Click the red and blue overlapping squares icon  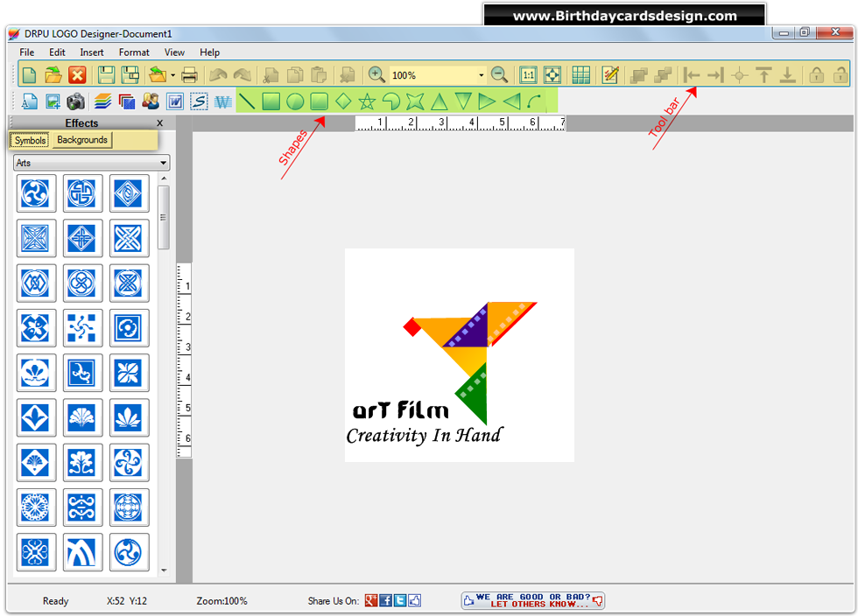pyautogui.click(x=127, y=101)
